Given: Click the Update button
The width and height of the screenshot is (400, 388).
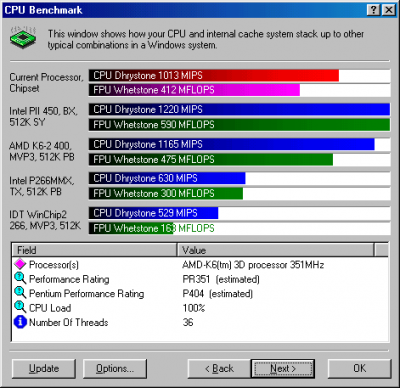Looking at the screenshot, I should (44, 369).
